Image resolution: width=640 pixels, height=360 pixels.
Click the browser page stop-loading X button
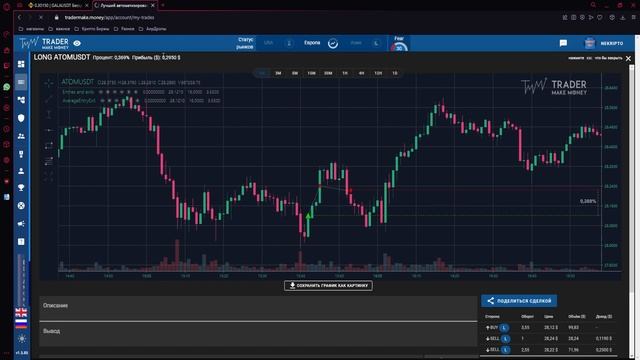click(41, 18)
